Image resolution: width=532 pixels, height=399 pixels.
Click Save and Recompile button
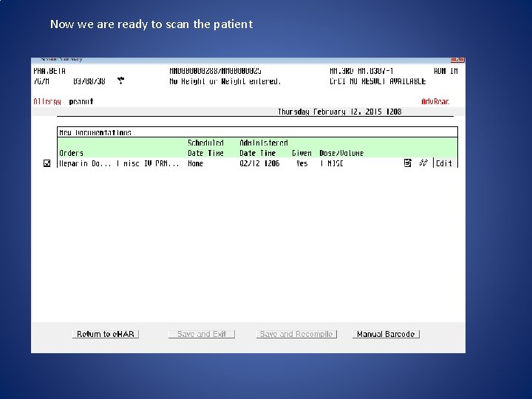click(x=296, y=334)
